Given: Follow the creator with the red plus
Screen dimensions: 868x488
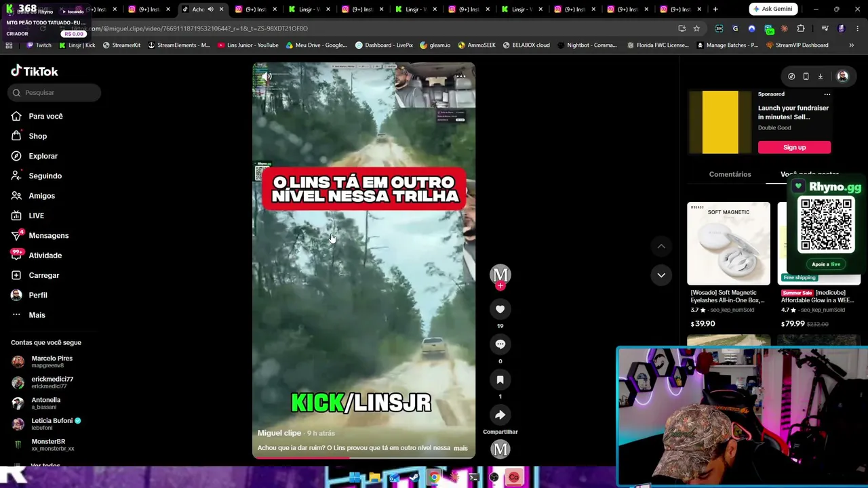Looking at the screenshot, I should 500,286.
